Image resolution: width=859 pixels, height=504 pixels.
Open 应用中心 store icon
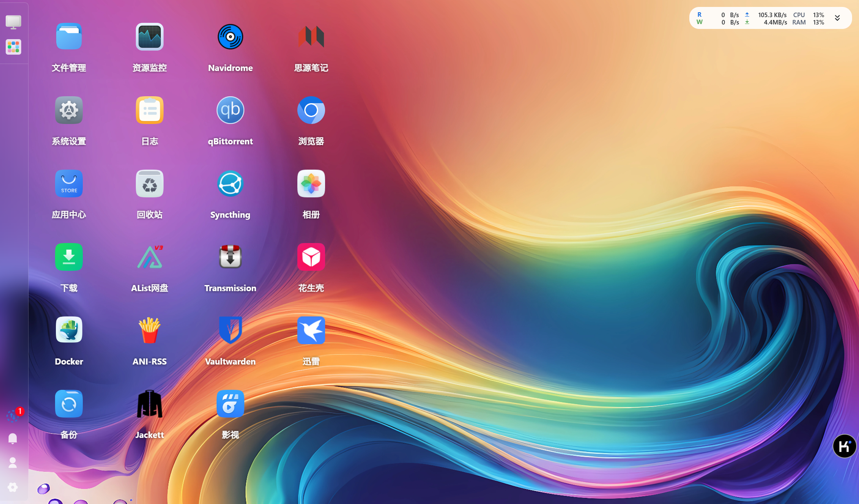[x=69, y=184]
